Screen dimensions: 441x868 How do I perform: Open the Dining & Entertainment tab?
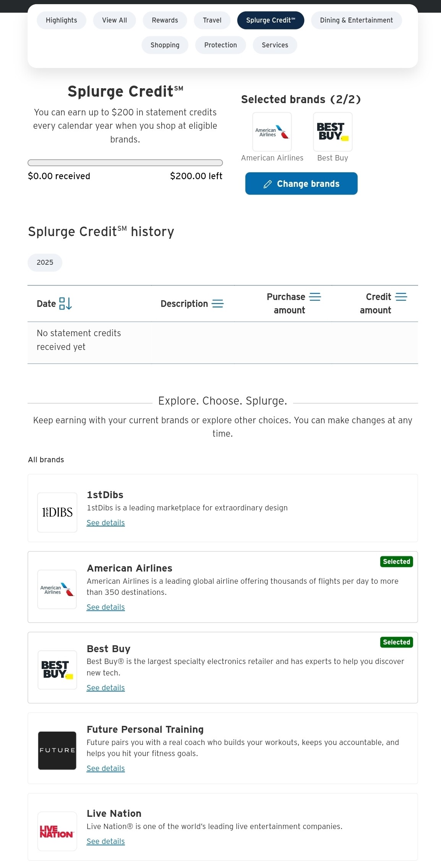coord(356,20)
